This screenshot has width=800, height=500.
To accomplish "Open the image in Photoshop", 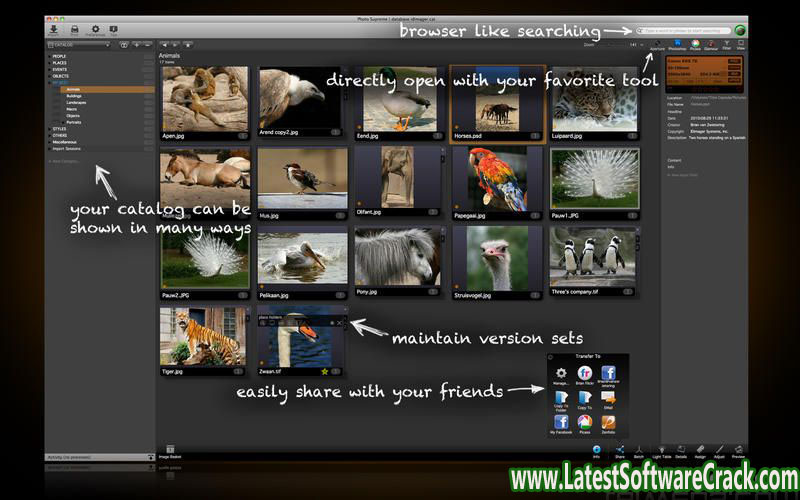I will click(x=677, y=43).
